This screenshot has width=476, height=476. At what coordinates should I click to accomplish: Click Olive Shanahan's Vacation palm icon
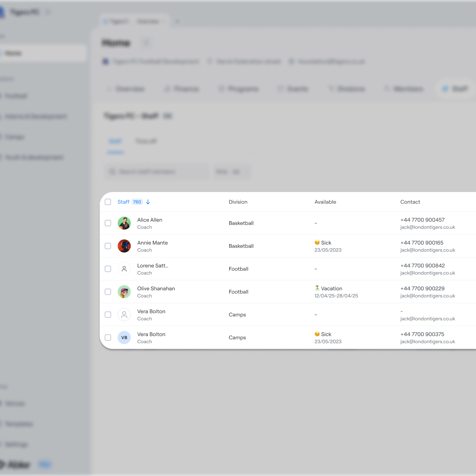coord(317,288)
